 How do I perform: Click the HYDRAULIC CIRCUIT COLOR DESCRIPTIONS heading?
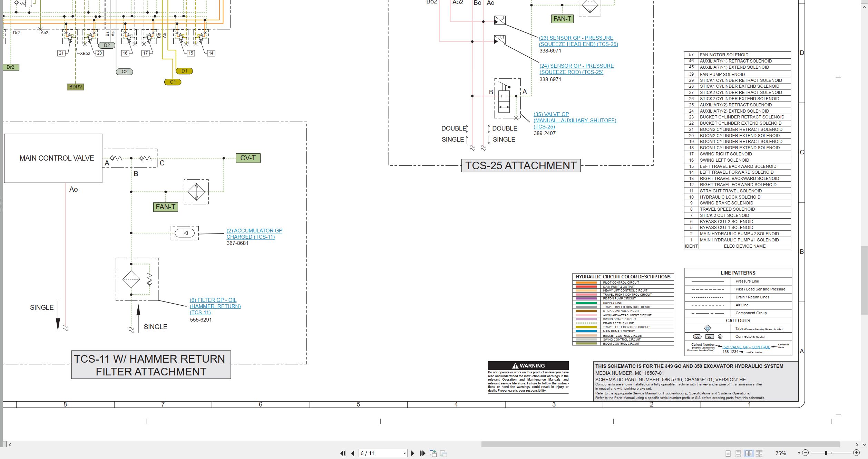623,277
